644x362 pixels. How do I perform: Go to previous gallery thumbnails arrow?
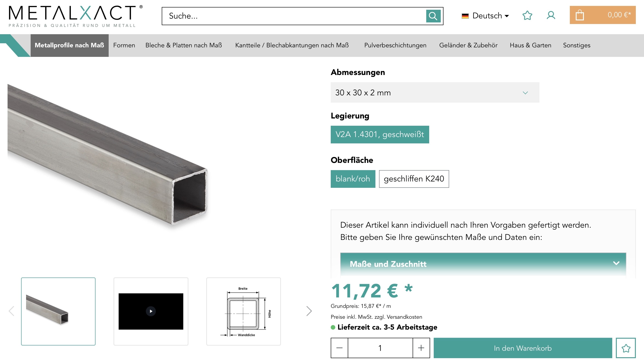click(x=12, y=311)
